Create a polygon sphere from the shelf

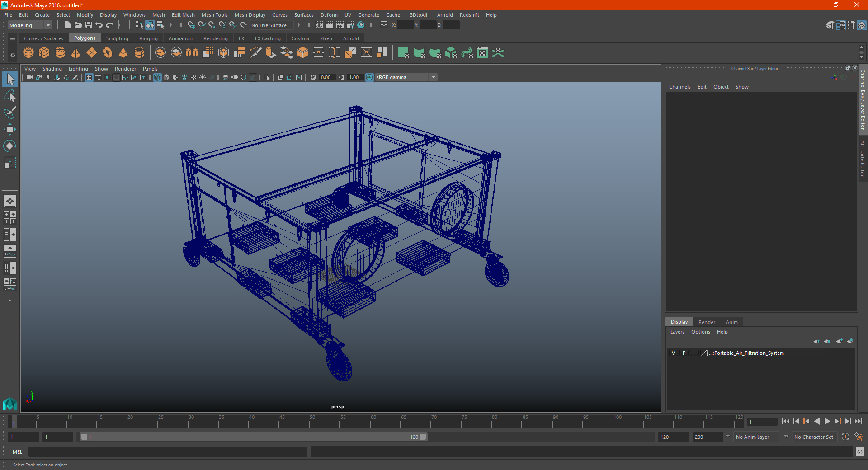point(28,53)
